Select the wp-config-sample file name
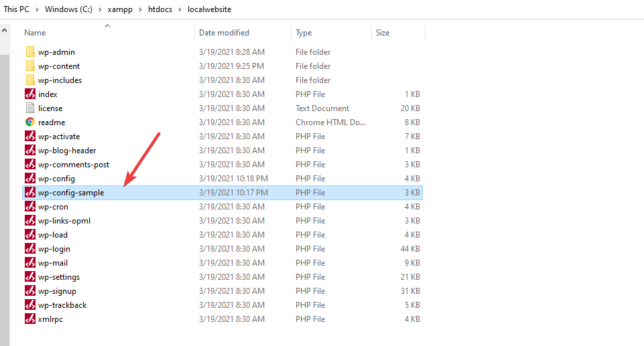Viewport: 644px width, 346px height. 71,193
